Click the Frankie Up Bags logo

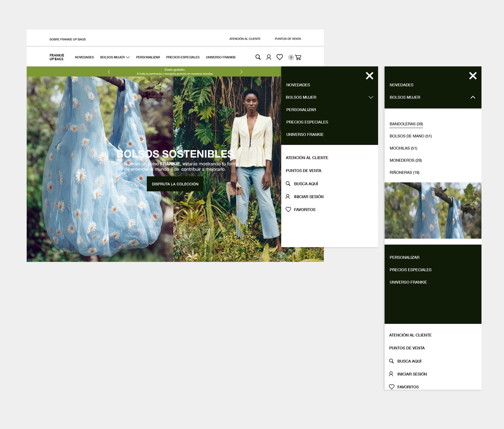57,57
